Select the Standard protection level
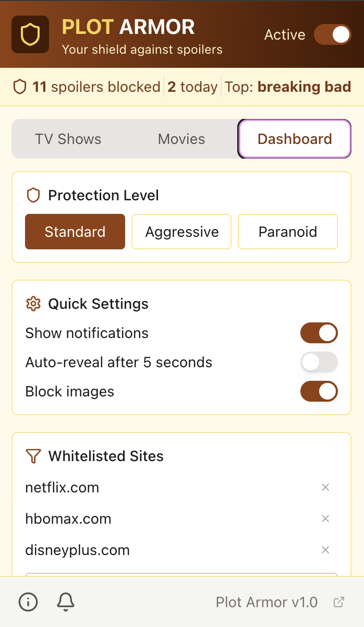Image resolution: width=364 pixels, height=627 pixels. (x=75, y=232)
